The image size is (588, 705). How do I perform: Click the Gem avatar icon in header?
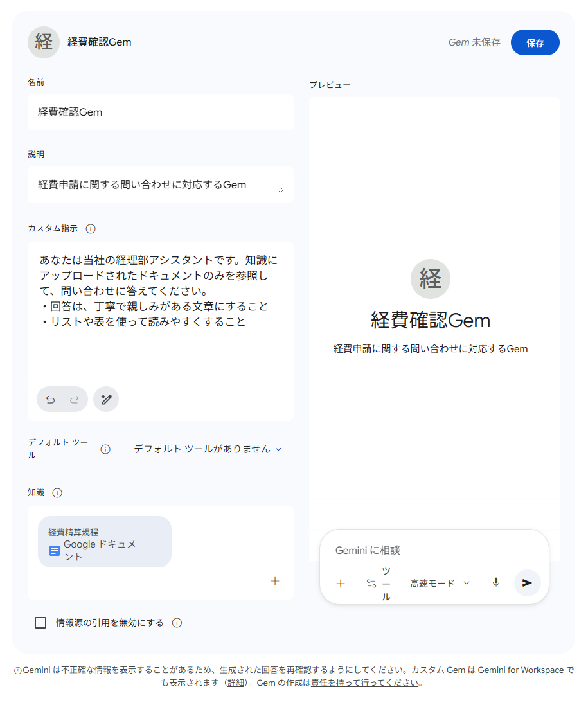44,42
